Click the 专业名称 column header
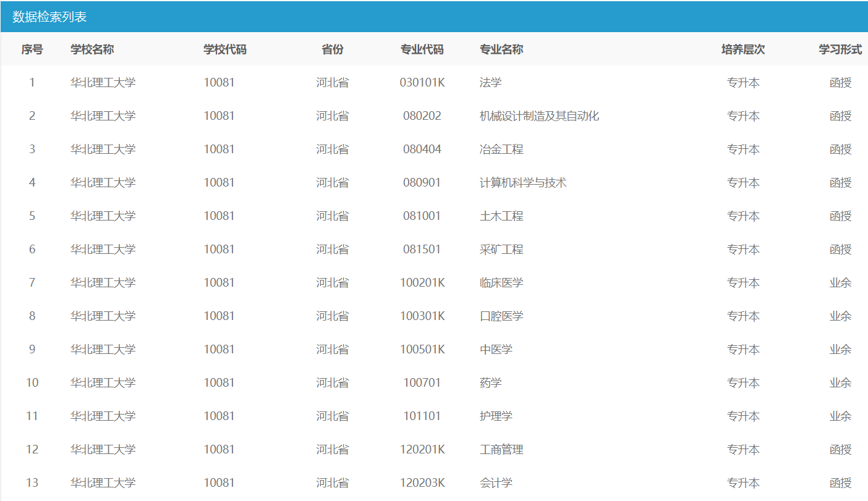The image size is (868, 501). coord(501,49)
